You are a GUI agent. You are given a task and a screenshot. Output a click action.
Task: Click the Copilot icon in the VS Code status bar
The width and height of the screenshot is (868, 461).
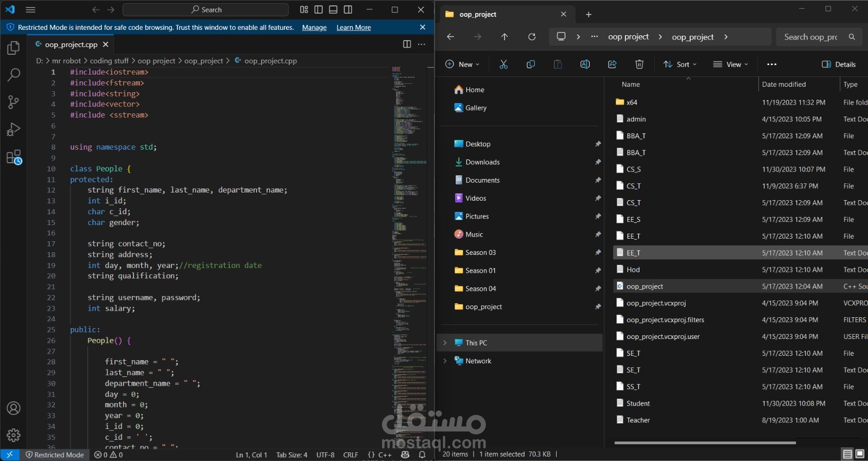405,455
